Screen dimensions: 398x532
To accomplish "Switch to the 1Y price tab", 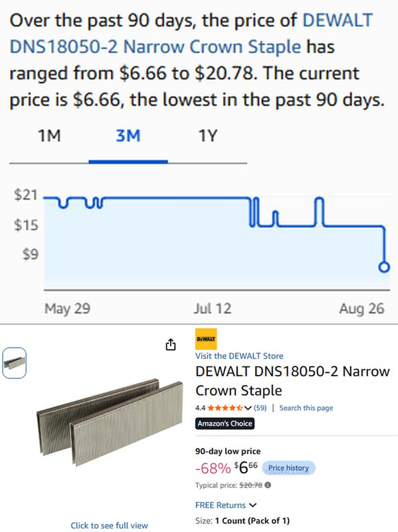I will 207,136.
